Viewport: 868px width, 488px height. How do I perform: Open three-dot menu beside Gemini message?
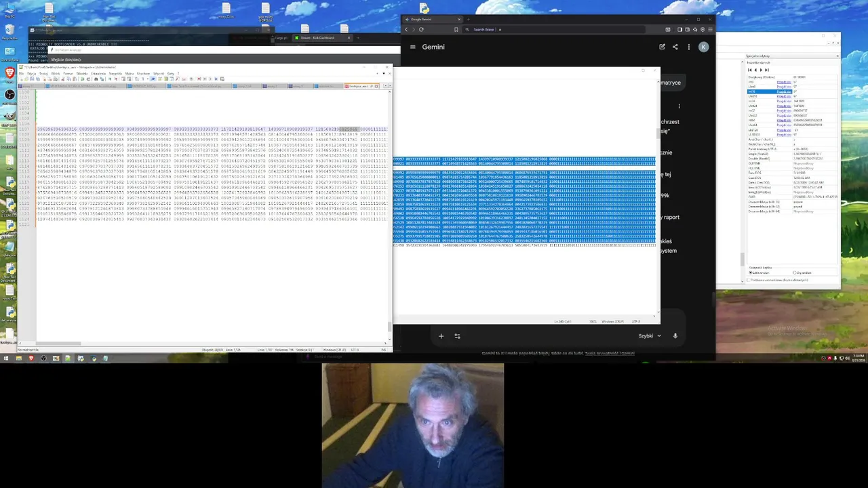point(679,106)
